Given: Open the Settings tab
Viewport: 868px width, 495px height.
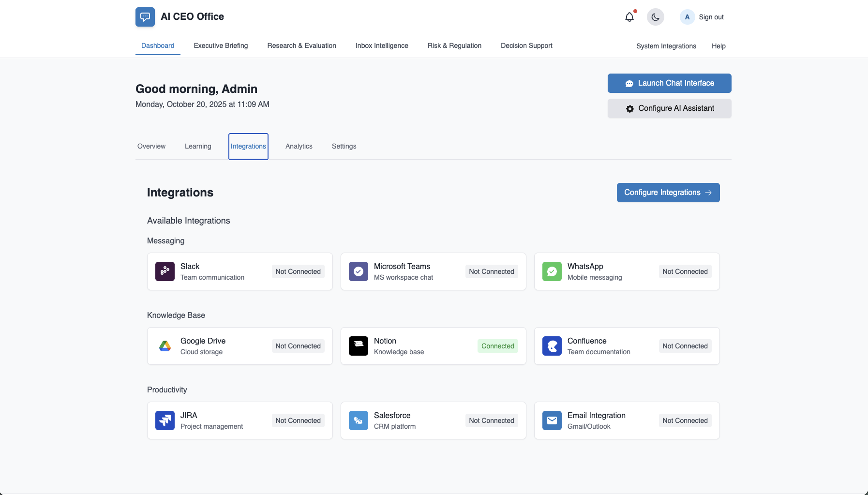Looking at the screenshot, I should (x=344, y=146).
